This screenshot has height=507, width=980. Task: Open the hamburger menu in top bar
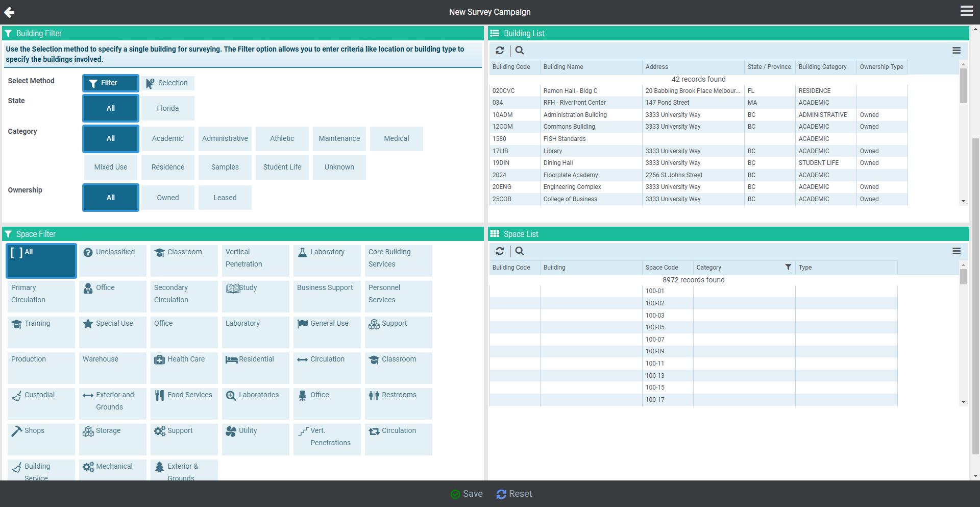pos(966,11)
